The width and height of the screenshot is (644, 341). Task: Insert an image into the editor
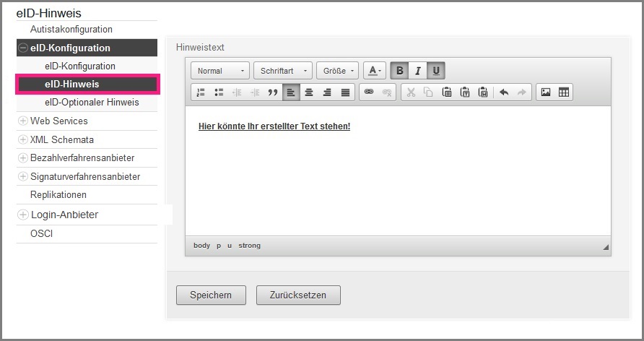[x=546, y=92]
